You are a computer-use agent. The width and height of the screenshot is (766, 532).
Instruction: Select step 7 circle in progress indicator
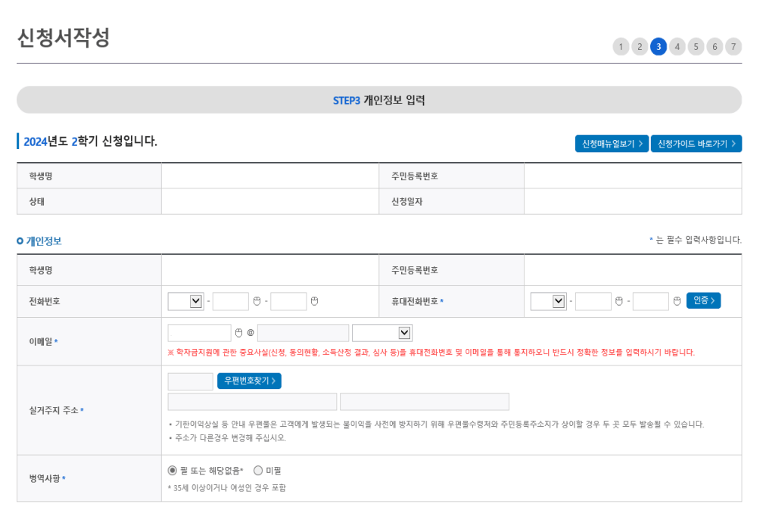pos(733,46)
